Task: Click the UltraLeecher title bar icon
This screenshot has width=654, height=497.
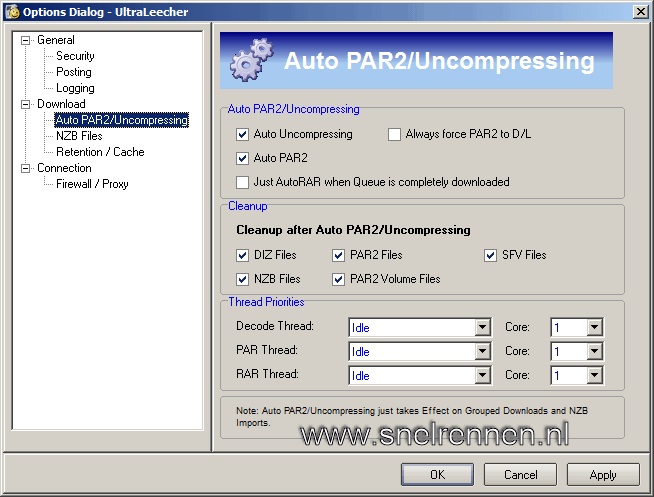Action: pyautogui.click(x=13, y=12)
